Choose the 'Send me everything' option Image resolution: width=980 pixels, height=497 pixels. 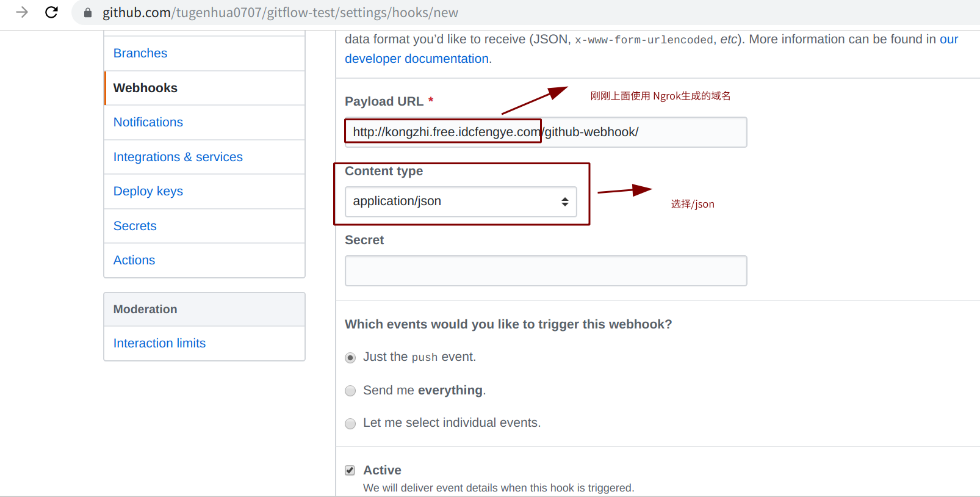tap(350, 391)
